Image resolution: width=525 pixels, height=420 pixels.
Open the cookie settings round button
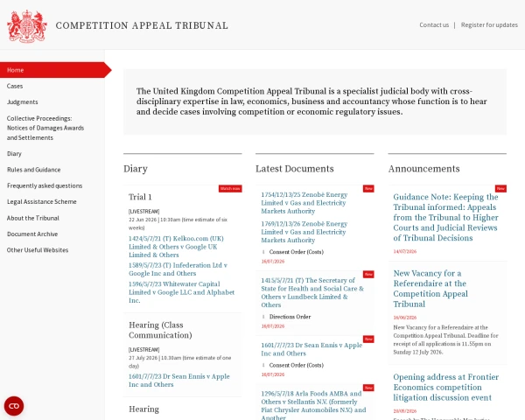(x=14, y=406)
